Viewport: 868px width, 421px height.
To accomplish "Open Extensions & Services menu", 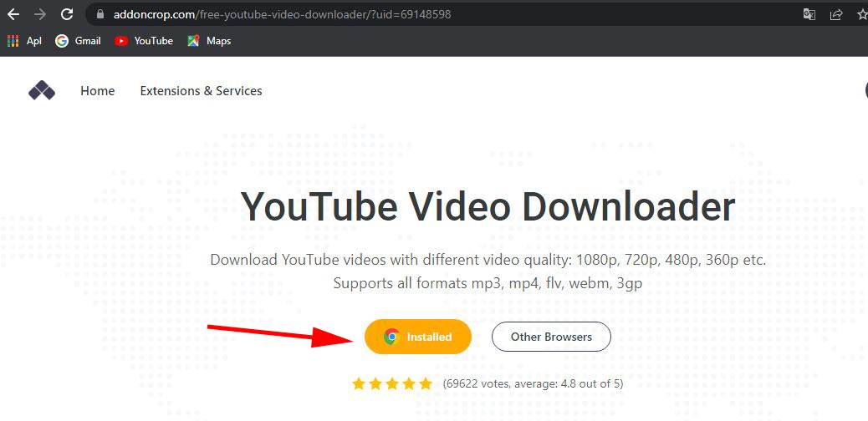I will tap(201, 91).
